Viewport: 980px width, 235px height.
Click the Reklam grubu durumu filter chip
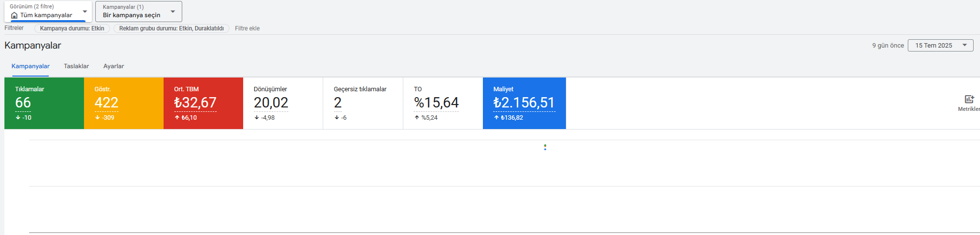pyautogui.click(x=171, y=28)
